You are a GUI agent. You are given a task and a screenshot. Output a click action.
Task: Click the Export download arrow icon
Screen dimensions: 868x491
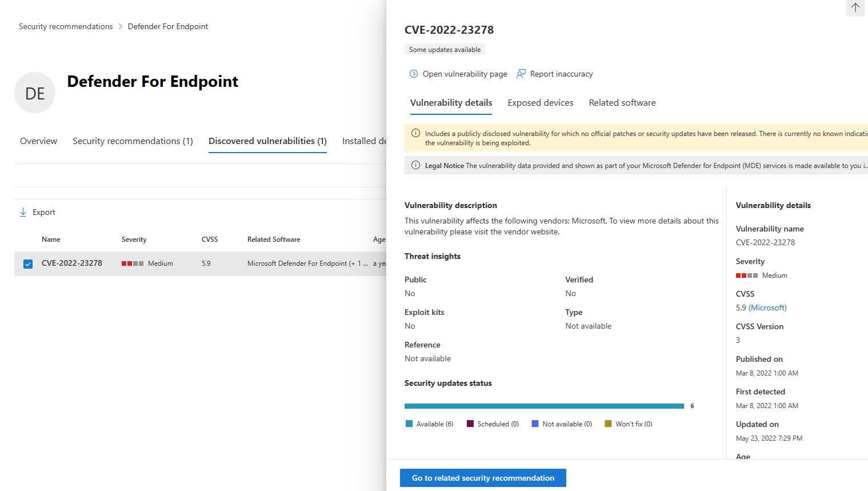tap(23, 212)
